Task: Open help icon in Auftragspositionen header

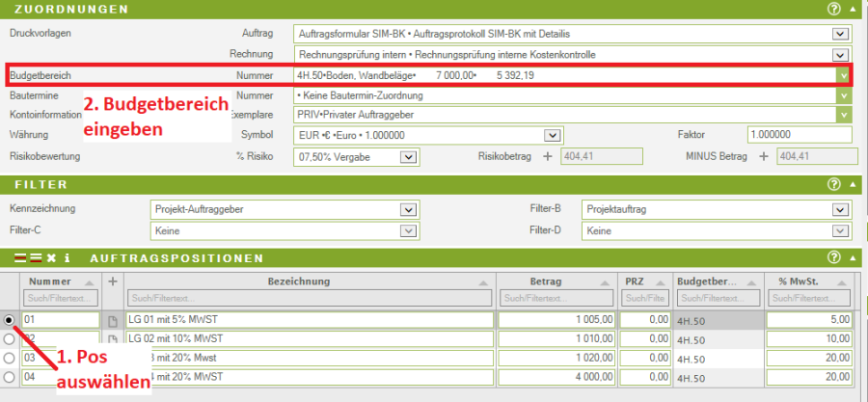Action: tap(833, 258)
